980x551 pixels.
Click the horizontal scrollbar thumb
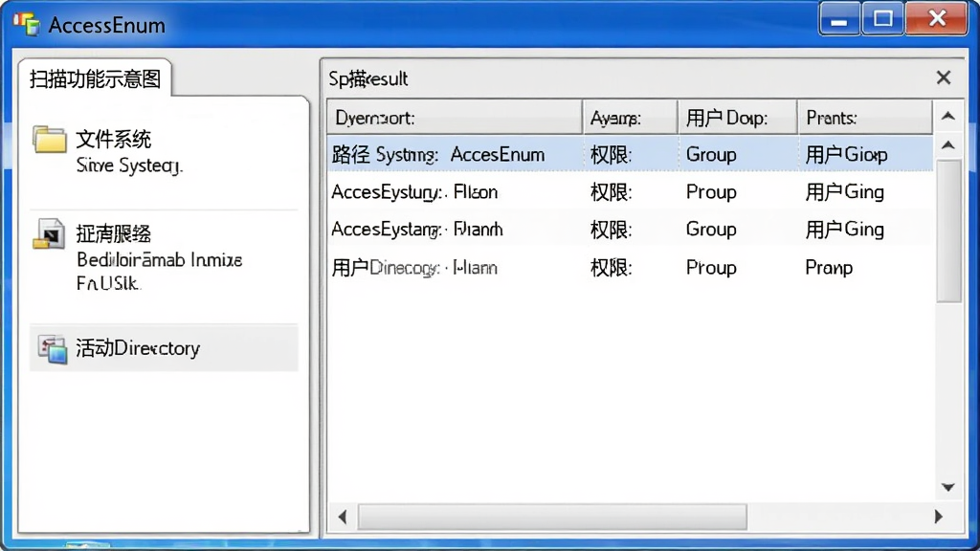(x=552, y=517)
